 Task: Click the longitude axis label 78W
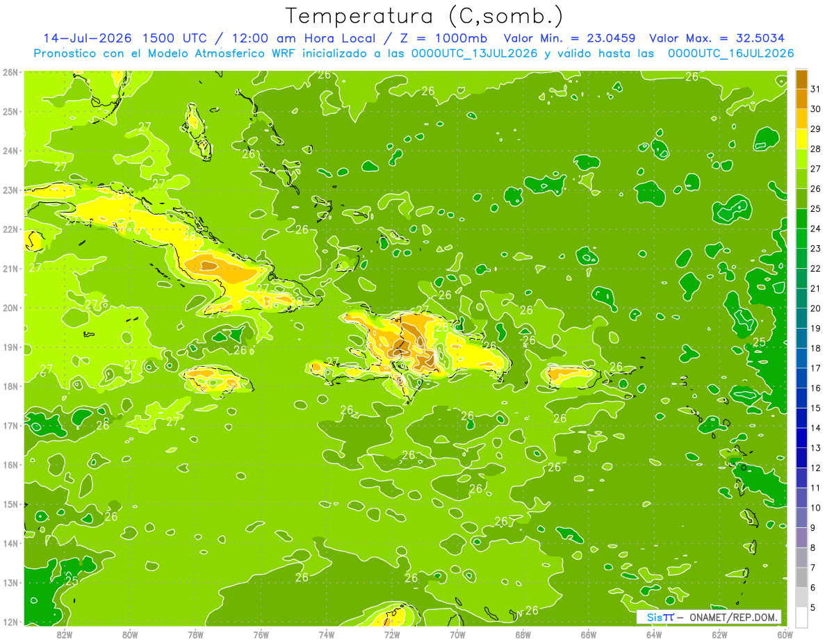(195, 634)
